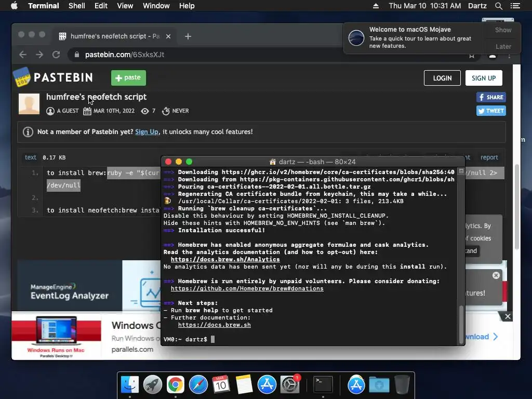Open the Chrome three-dot menu
532x399 pixels.
509,56
